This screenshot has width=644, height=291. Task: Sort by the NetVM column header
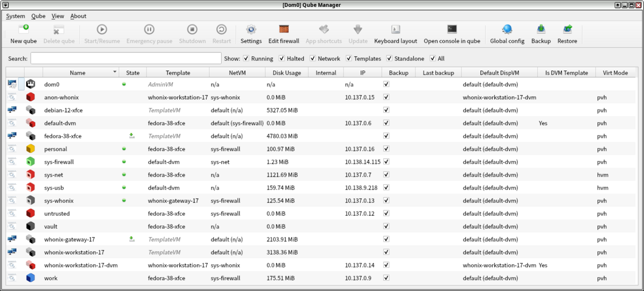[x=237, y=72]
